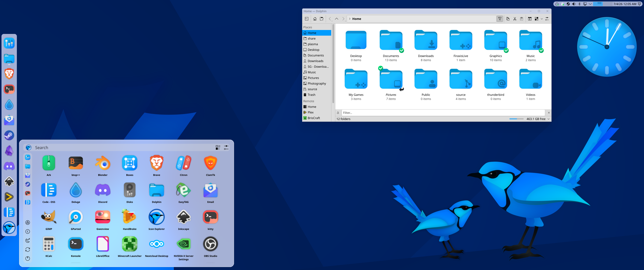Select Plex under Remote in the sidebar
Image resolution: width=644 pixels, height=270 pixels.
[317, 112]
